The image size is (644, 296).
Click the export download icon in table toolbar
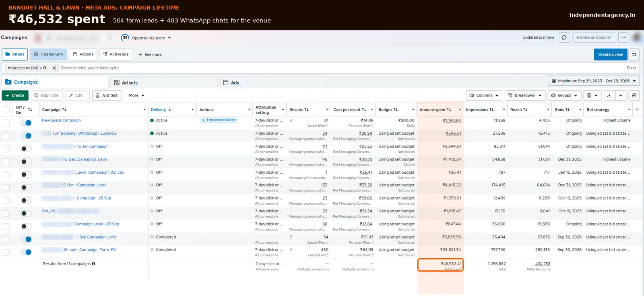[609, 95]
